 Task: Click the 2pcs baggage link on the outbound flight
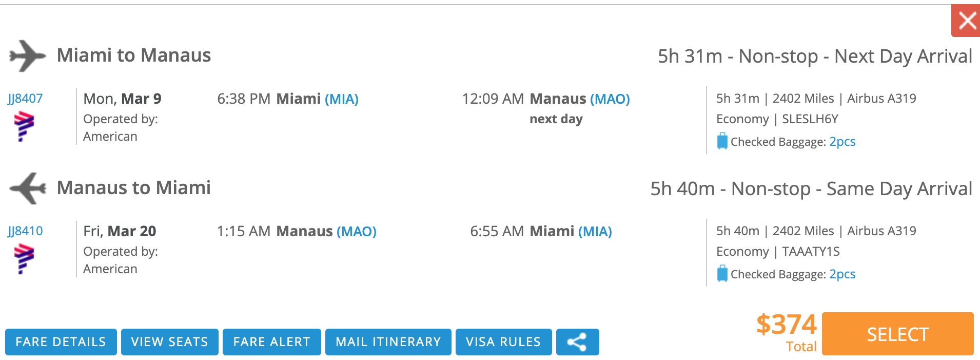coord(842,142)
